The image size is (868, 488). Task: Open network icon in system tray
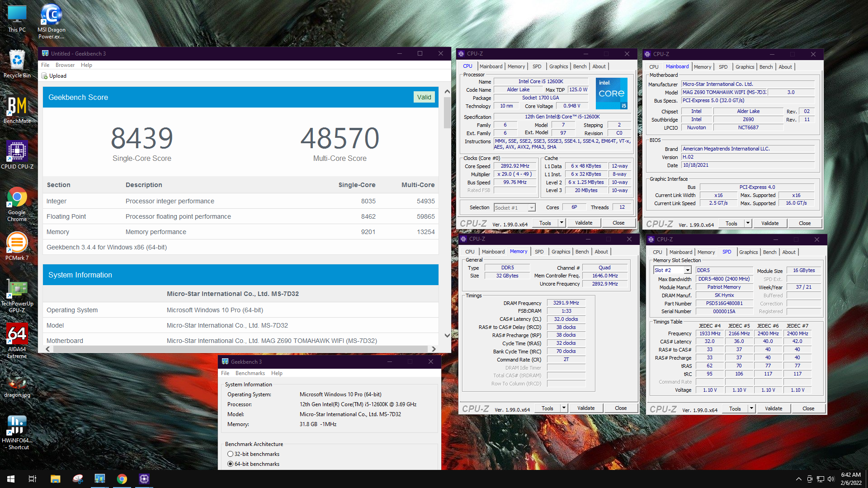820,479
